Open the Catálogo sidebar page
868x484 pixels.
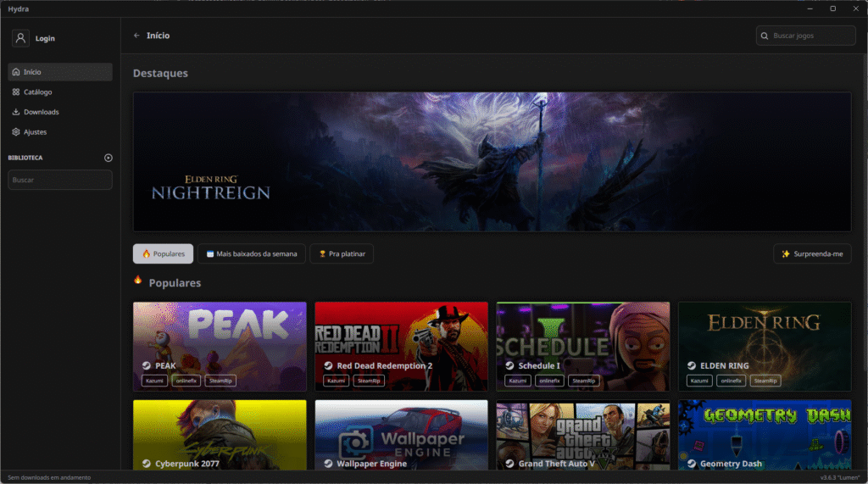[60, 92]
